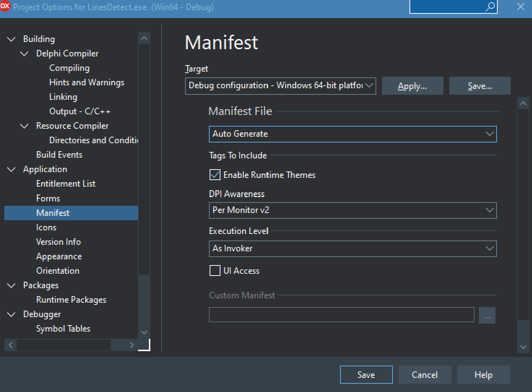Collapse the Building tree node
The height and width of the screenshot is (392, 532).
[x=12, y=39]
